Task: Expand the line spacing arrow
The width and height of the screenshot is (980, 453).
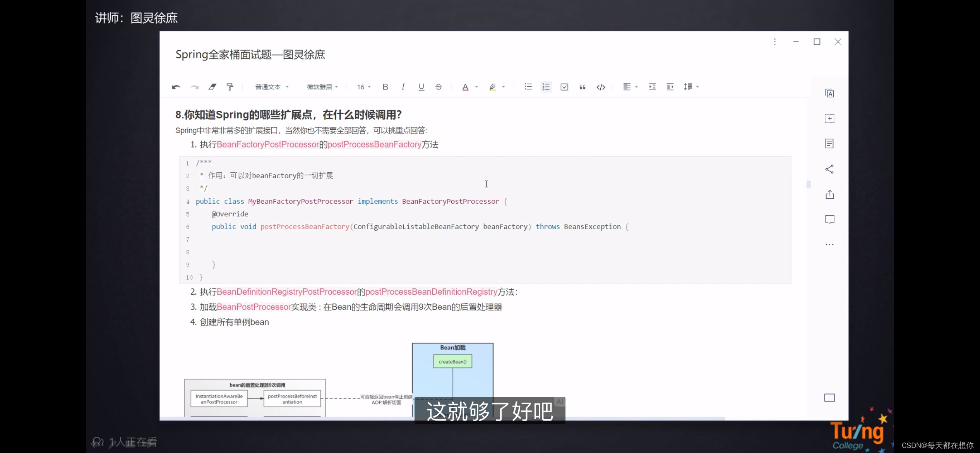Action: [x=698, y=87]
